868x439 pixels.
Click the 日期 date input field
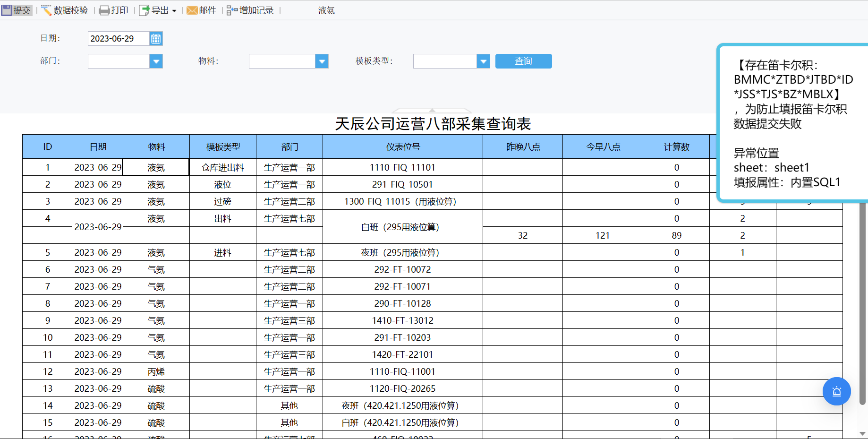coord(119,39)
